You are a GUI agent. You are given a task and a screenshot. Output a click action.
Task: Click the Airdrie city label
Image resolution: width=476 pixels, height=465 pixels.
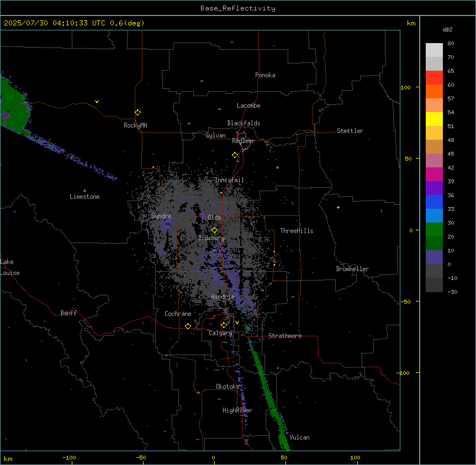223,297
